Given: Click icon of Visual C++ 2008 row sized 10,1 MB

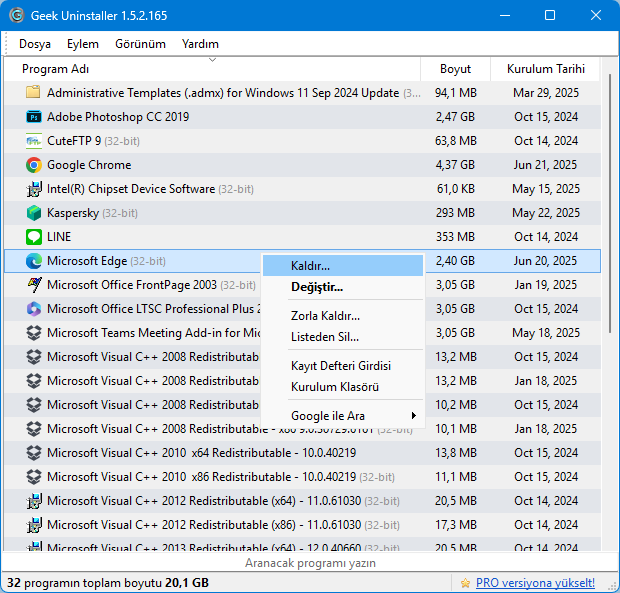Looking at the screenshot, I should click(x=34, y=429).
